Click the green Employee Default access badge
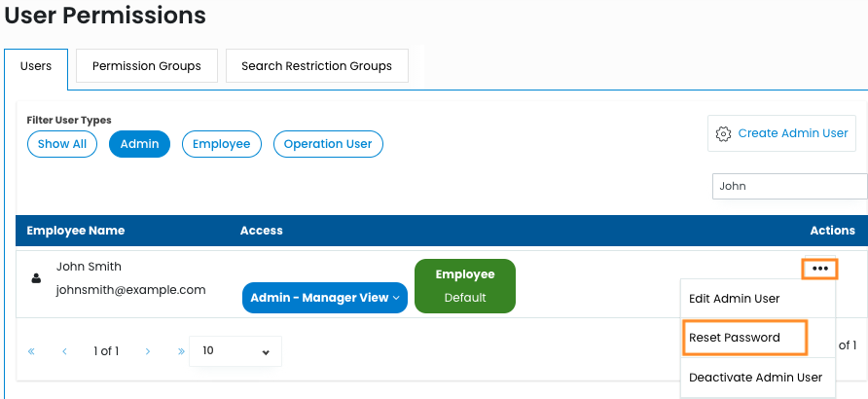This screenshot has height=399, width=868. [x=464, y=286]
